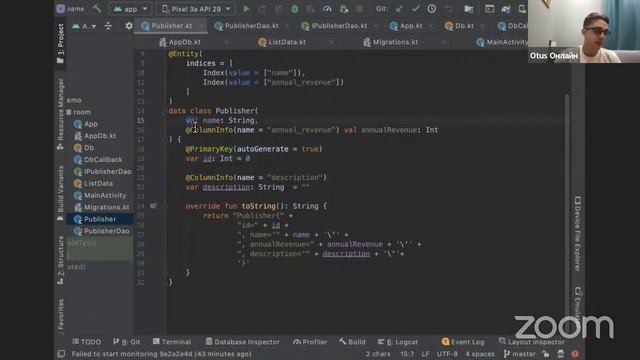
Task: Switch to the IPublisherDao.kt editor tab
Action: (339, 26)
